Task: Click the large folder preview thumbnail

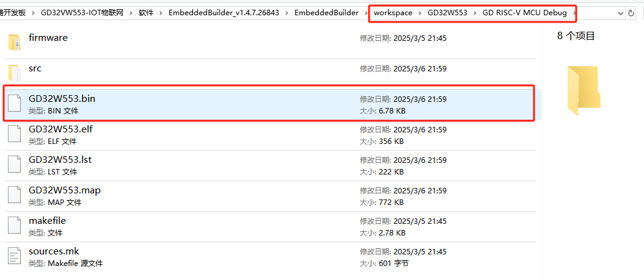Action: point(583,90)
